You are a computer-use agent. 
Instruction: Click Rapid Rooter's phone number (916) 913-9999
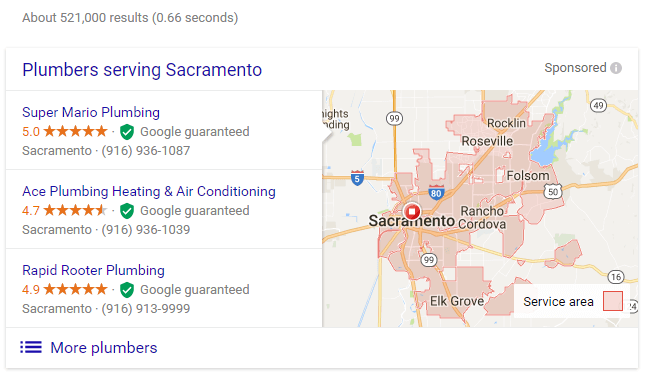(146, 309)
